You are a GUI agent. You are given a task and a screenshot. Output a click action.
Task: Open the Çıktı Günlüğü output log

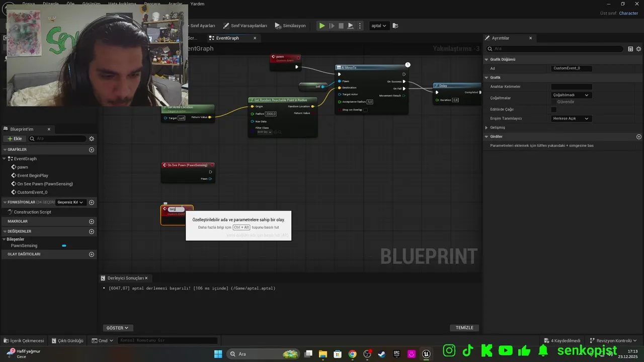[x=67, y=340]
